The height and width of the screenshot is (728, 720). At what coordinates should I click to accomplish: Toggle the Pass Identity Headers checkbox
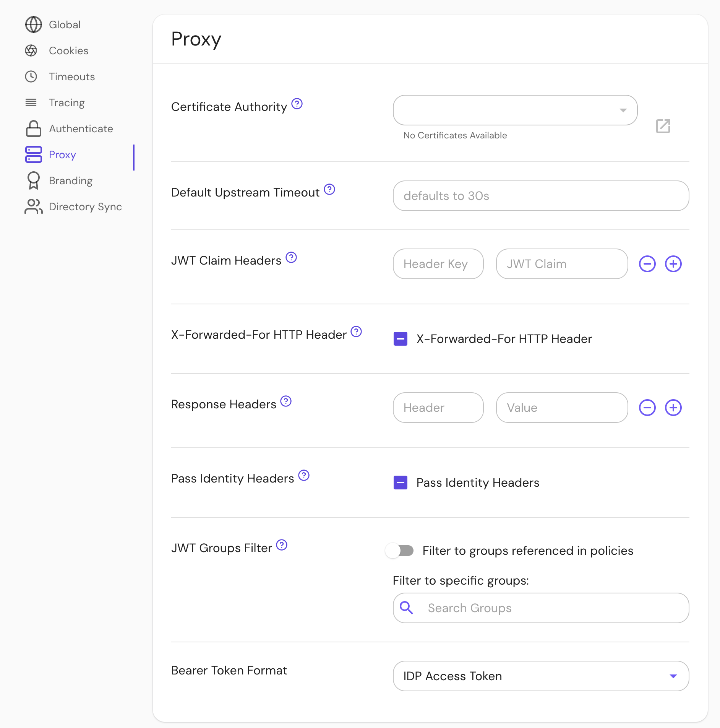coord(400,483)
